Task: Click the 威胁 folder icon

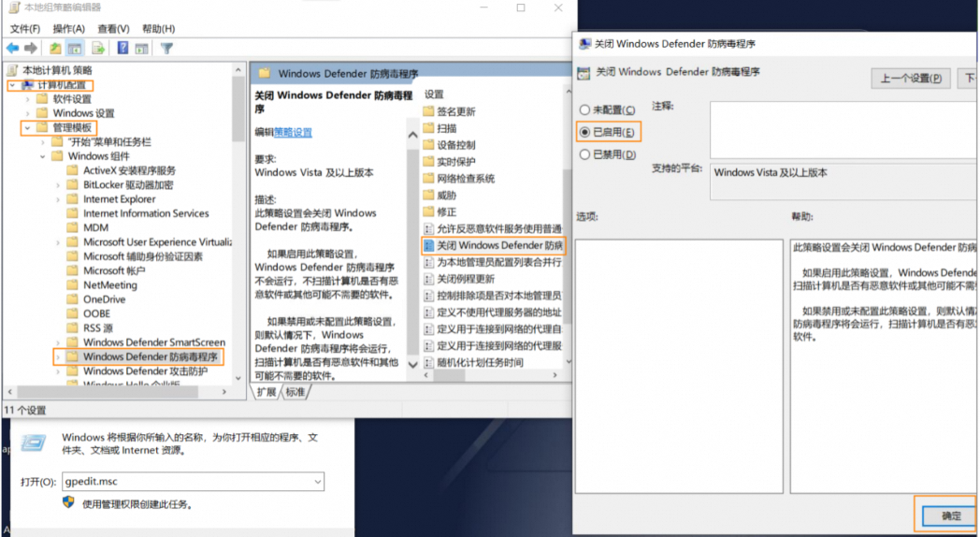Action: coord(428,195)
